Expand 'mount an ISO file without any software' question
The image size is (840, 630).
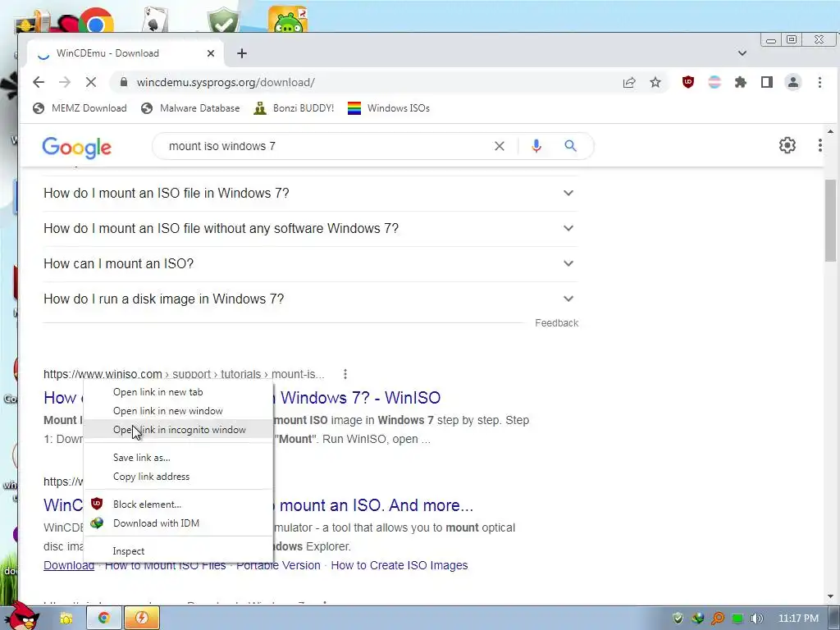[x=311, y=228]
